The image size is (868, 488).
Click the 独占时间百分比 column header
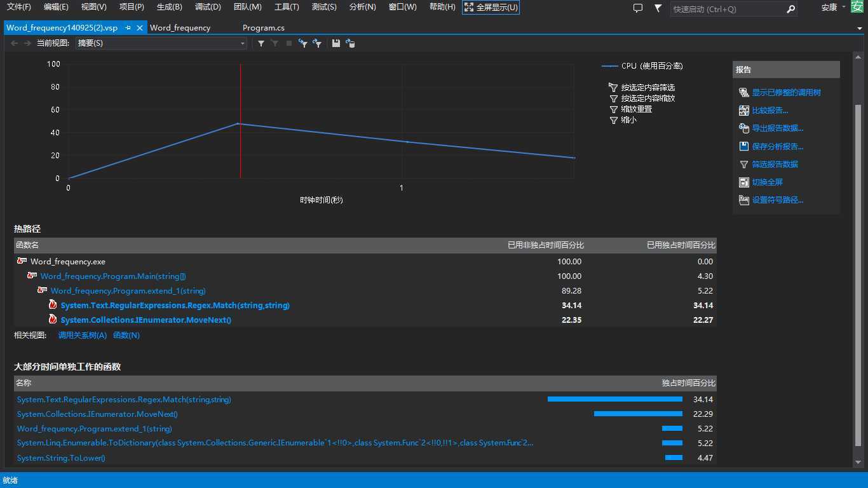(x=689, y=383)
